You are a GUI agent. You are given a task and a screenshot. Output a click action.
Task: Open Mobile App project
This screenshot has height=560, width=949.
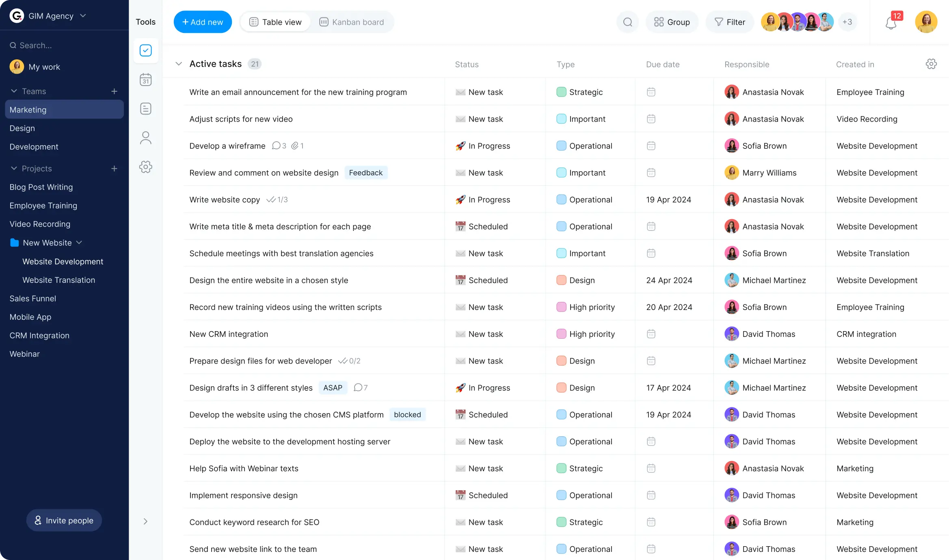click(x=30, y=317)
